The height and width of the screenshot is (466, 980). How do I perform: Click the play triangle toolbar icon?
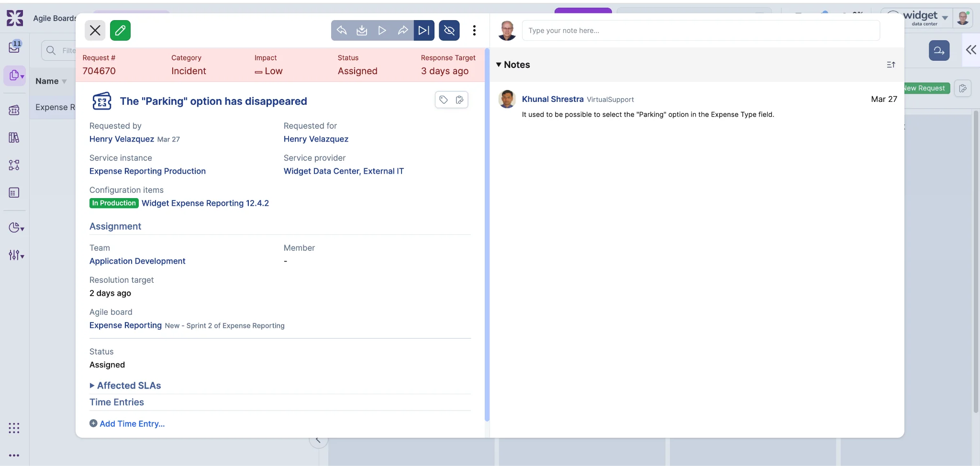[x=382, y=31]
